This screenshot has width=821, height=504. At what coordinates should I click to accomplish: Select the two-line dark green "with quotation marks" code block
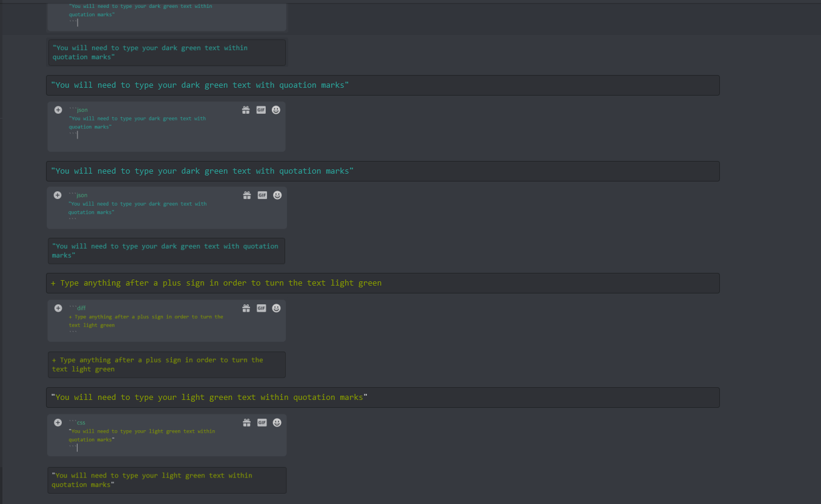click(x=167, y=250)
